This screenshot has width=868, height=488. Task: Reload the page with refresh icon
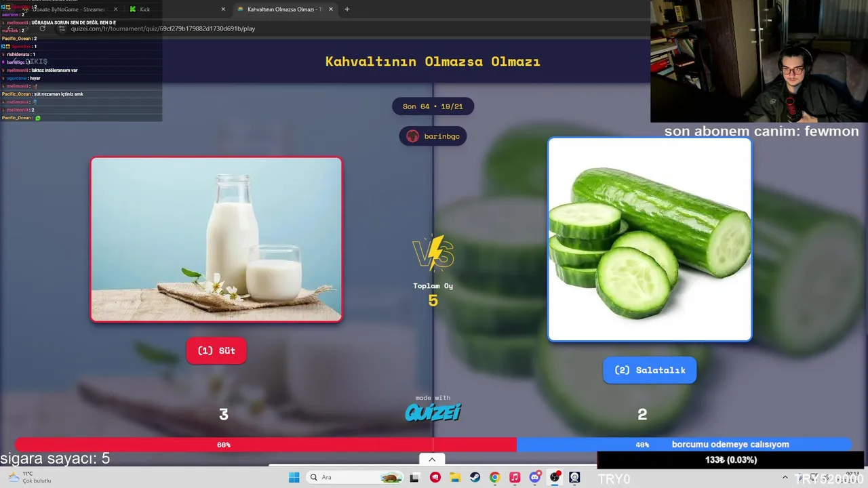click(x=42, y=28)
